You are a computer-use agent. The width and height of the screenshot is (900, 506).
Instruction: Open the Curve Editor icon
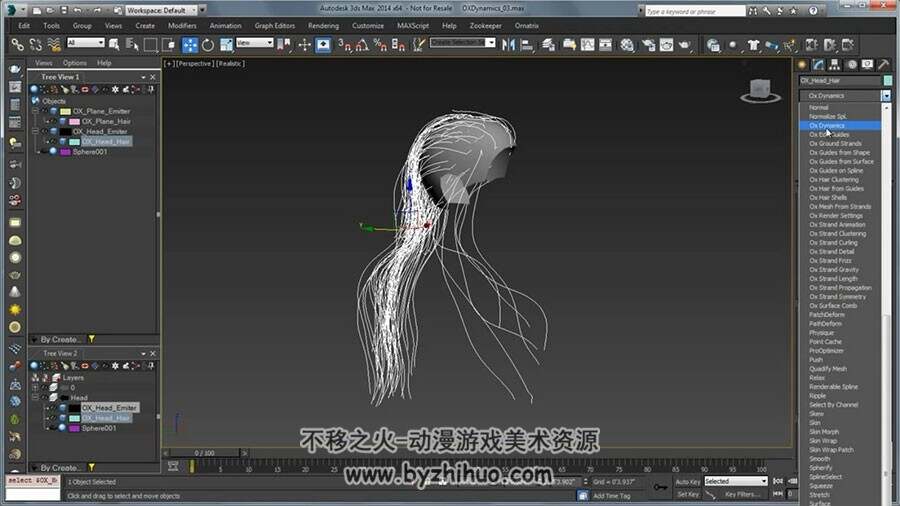[588, 45]
